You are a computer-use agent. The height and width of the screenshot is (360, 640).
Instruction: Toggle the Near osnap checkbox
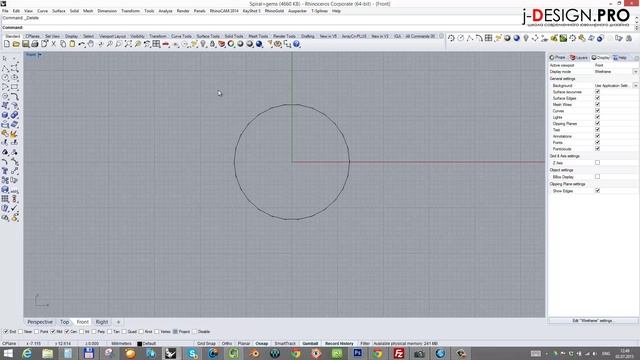20,331
